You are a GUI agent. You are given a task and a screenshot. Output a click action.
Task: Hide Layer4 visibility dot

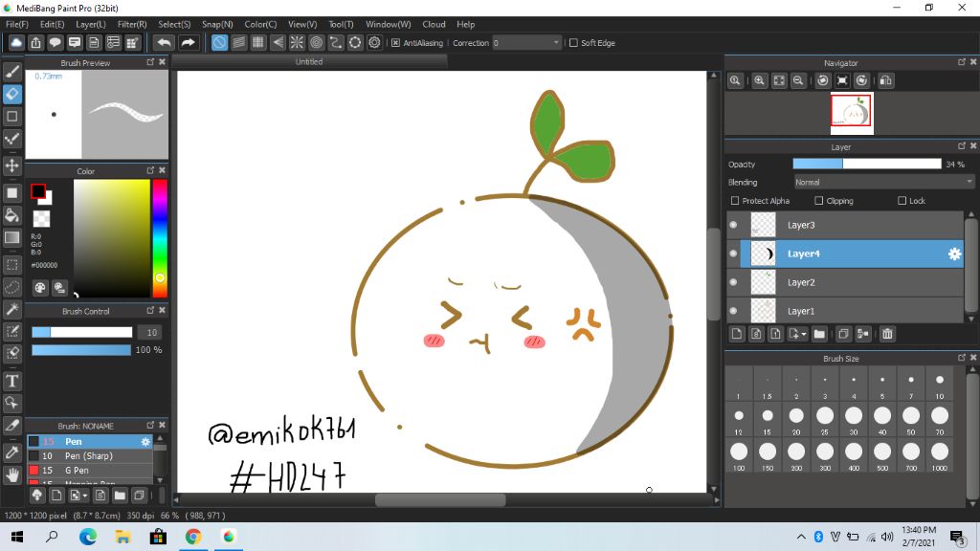click(734, 253)
